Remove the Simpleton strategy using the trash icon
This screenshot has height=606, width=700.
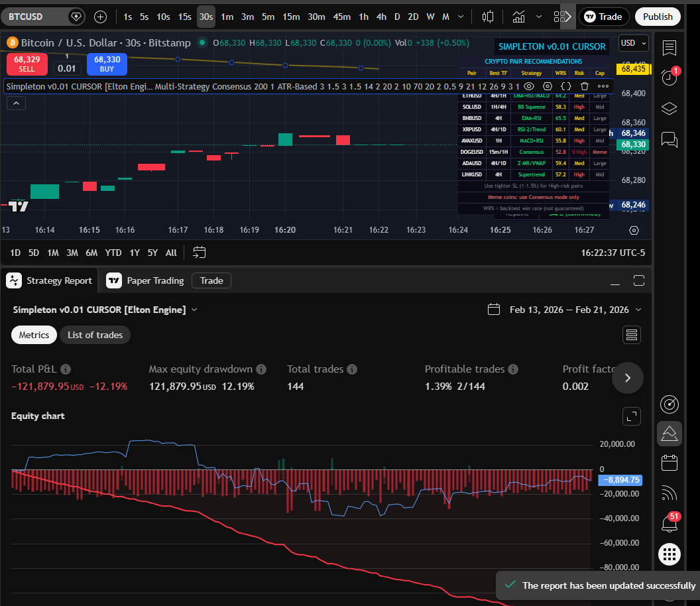(584, 86)
